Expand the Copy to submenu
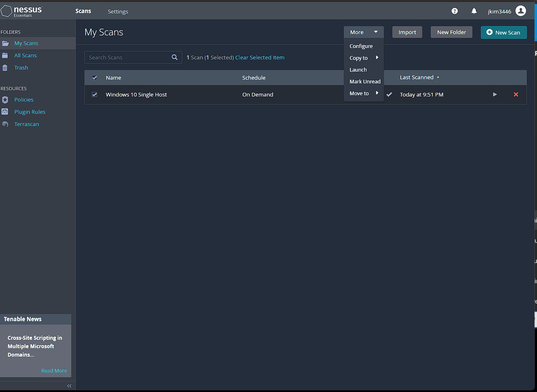The image size is (537, 392). point(358,58)
